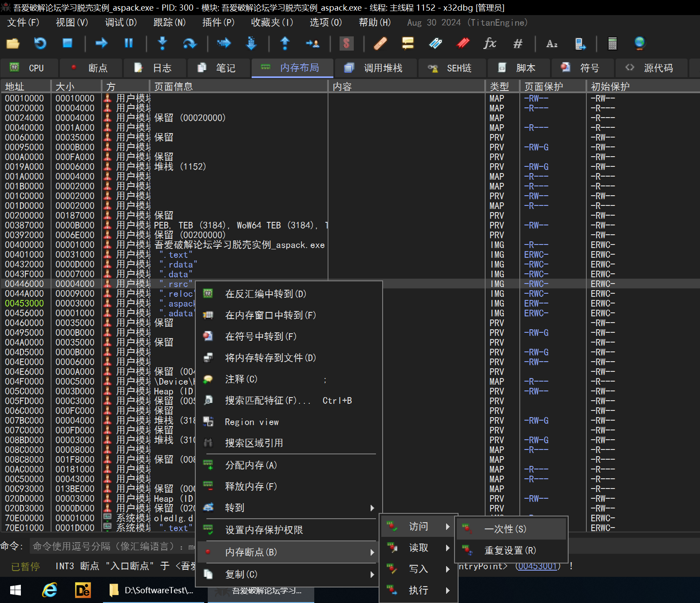Click the 00453001 address link
This screenshot has width=700, height=603.
tap(538, 566)
